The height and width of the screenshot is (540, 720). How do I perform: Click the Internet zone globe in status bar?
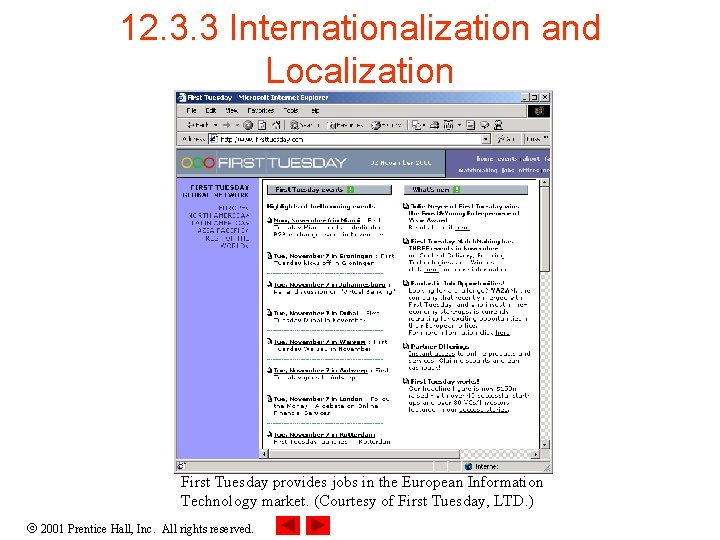tap(468, 467)
